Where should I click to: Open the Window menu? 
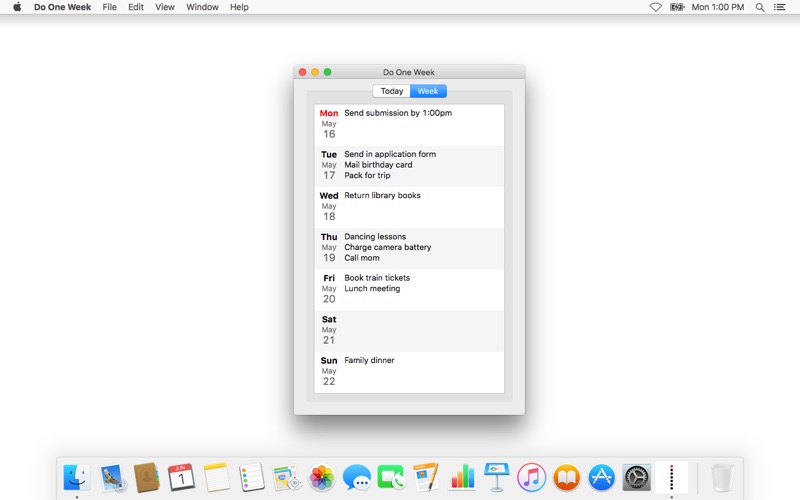pyautogui.click(x=202, y=7)
